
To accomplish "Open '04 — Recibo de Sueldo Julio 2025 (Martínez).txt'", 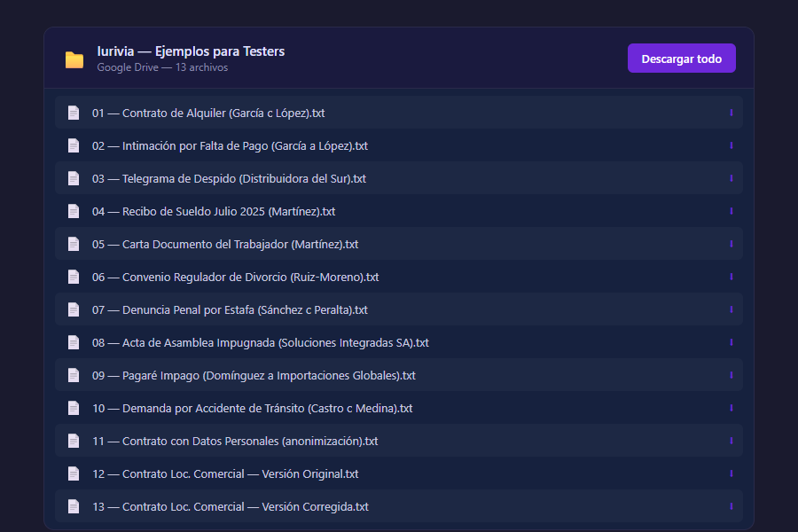I will (x=214, y=212).
